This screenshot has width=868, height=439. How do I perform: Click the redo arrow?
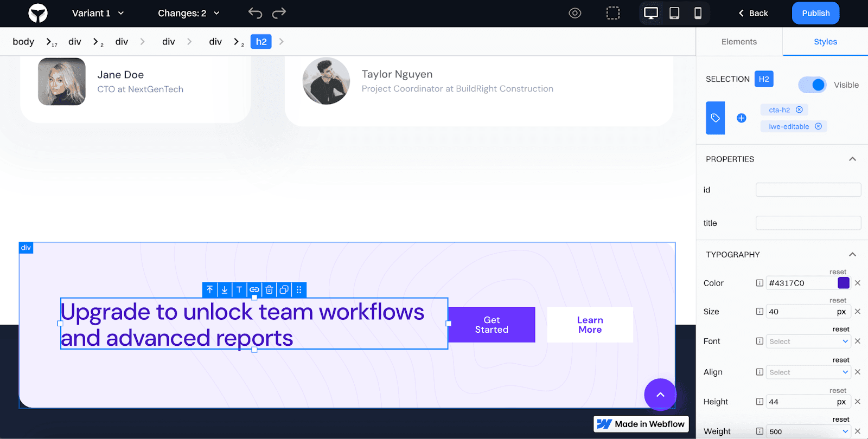279,13
